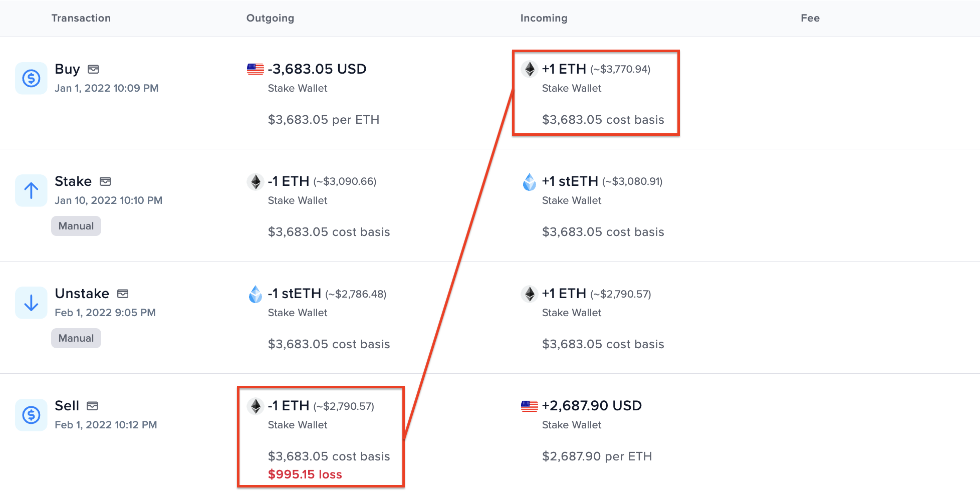Click the US flag icon in Buy row

click(x=256, y=69)
